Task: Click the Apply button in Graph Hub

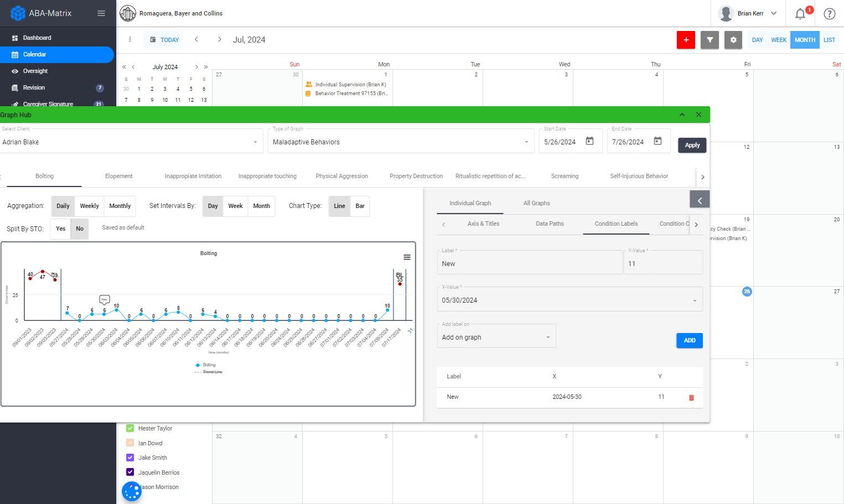Action: coord(692,145)
